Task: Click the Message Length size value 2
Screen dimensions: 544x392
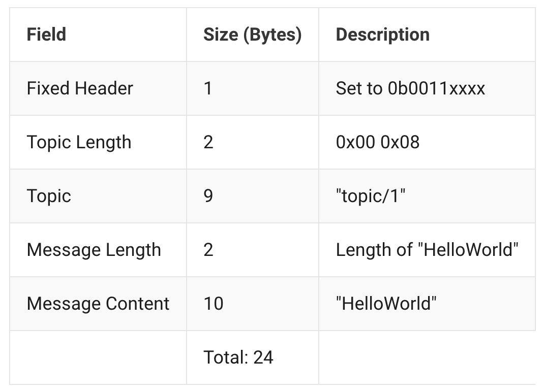Action: (x=208, y=250)
